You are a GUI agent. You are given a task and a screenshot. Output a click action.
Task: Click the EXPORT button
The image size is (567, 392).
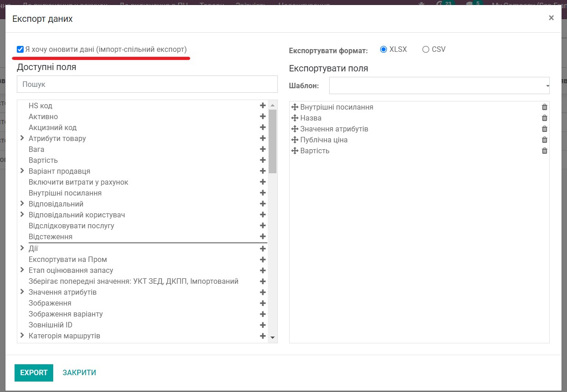pyautogui.click(x=34, y=372)
